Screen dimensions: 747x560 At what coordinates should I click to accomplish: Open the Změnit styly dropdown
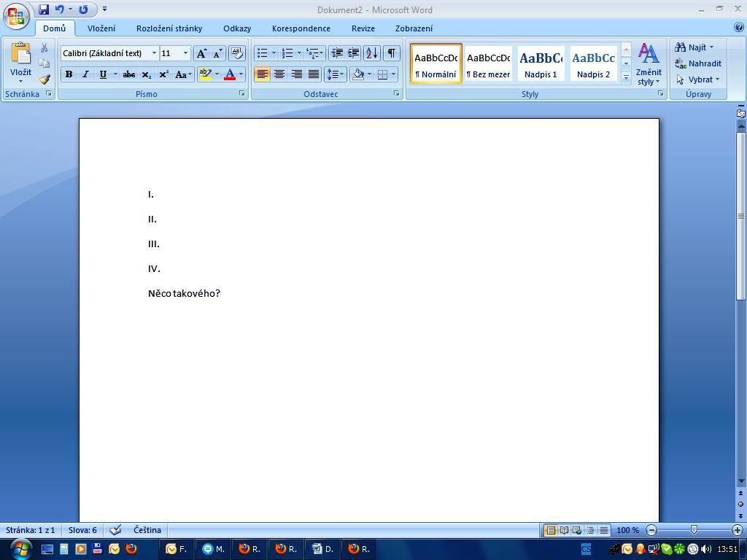tap(649, 65)
